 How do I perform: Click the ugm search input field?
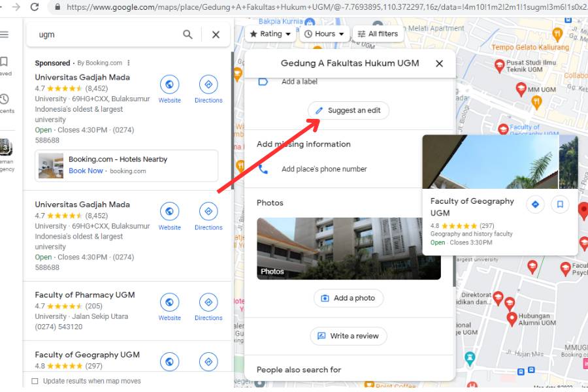[x=108, y=35]
